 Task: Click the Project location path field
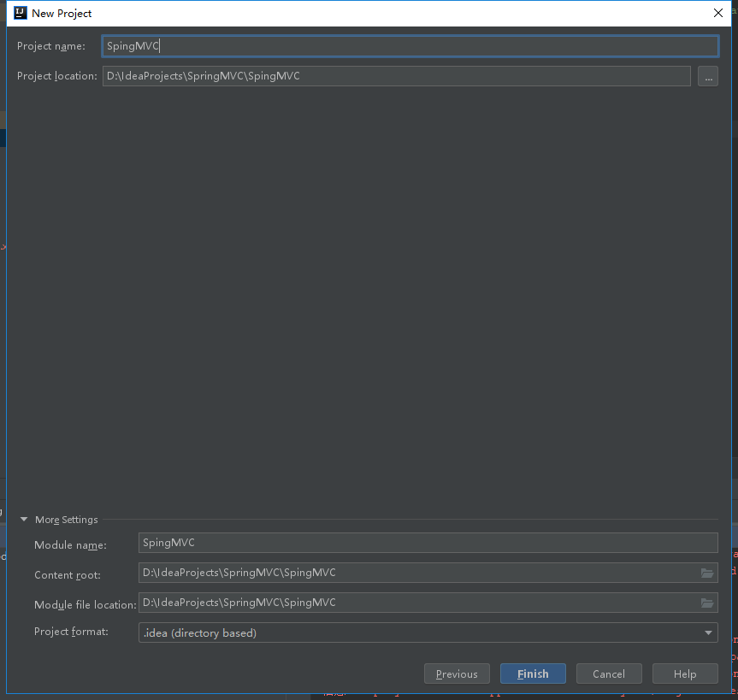(x=396, y=76)
